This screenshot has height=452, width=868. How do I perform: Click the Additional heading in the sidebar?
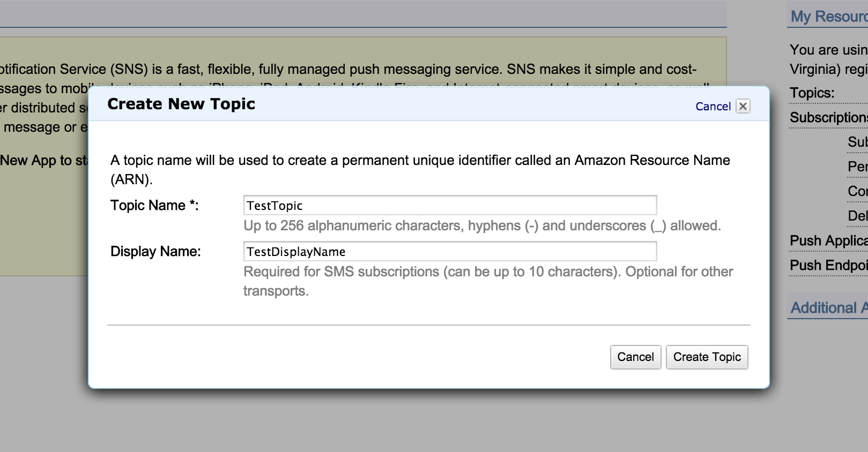(828, 308)
